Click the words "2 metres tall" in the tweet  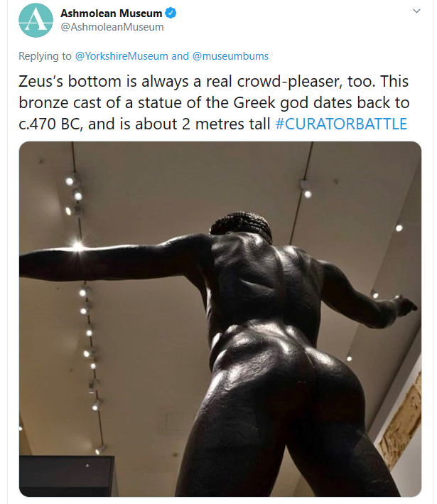click(x=226, y=124)
